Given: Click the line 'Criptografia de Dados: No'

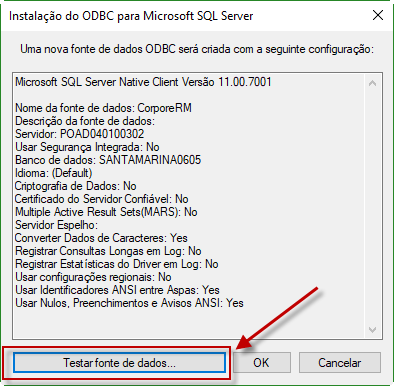Looking at the screenshot, I should click(76, 186).
